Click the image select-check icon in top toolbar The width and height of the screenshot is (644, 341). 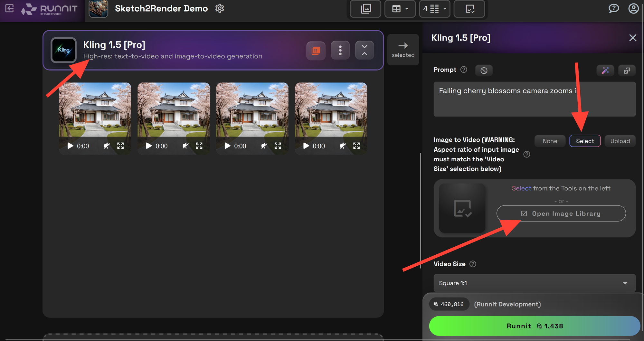point(469,9)
